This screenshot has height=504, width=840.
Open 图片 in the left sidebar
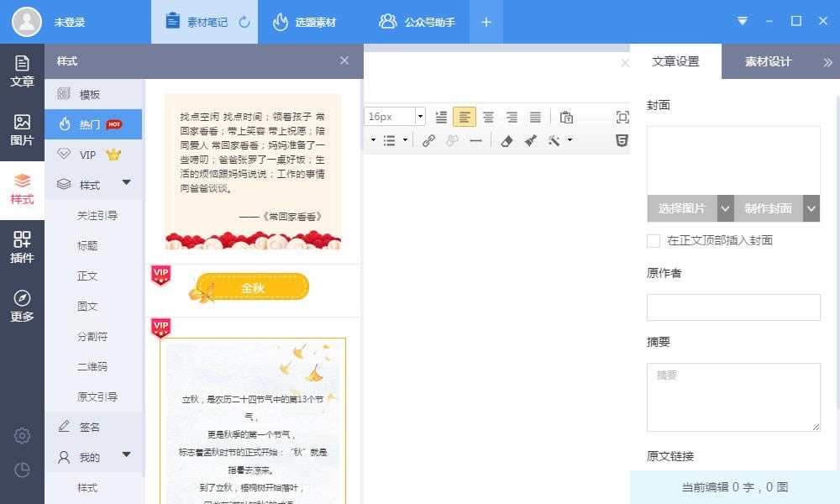[x=22, y=130]
